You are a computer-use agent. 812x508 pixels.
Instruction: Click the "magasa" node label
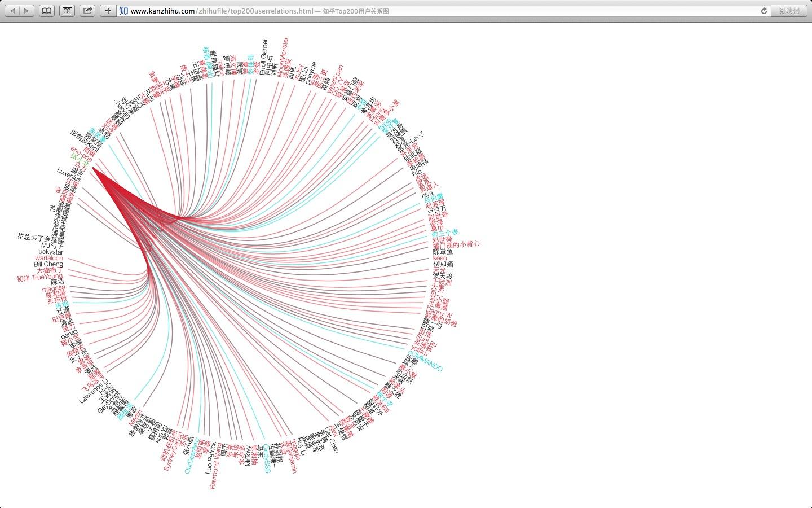pos(54,288)
